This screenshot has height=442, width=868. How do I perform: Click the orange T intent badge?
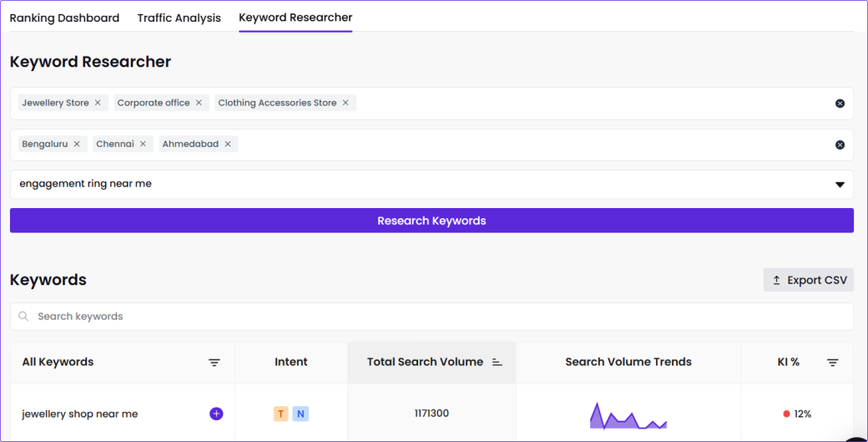[x=280, y=414]
